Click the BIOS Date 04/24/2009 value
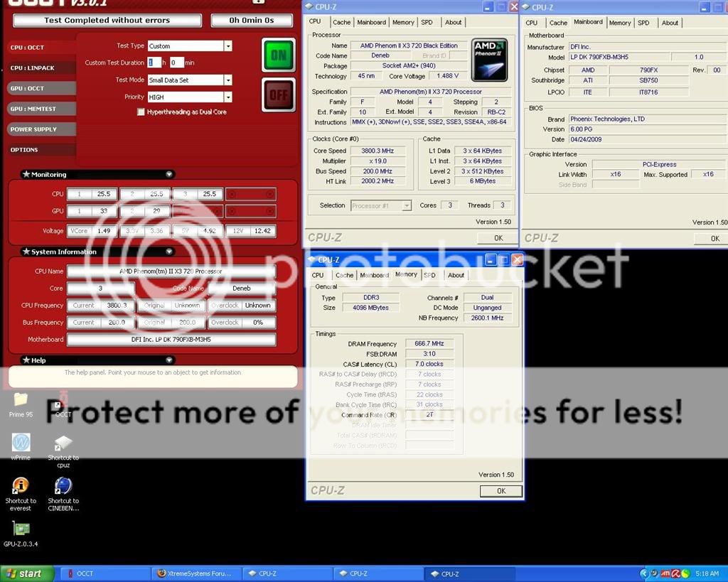 [647, 139]
